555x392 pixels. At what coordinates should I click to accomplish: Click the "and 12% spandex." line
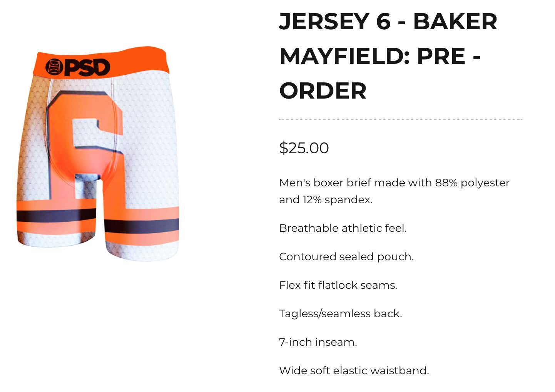click(326, 199)
